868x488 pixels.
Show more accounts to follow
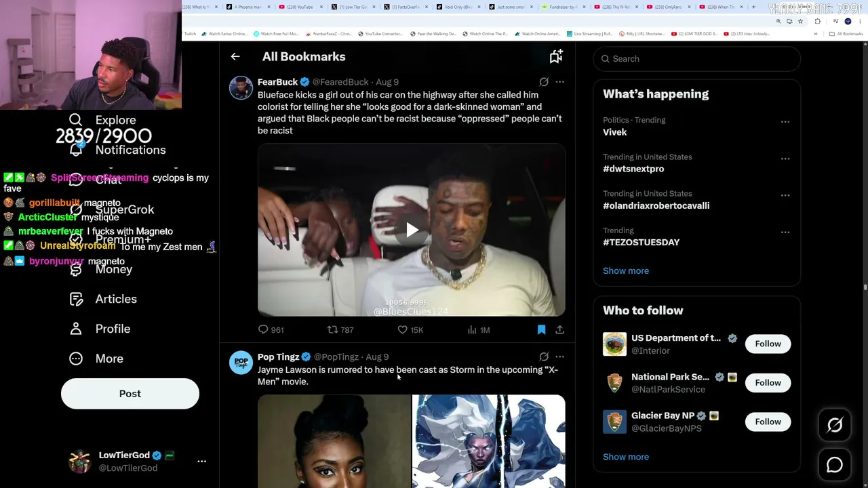click(x=626, y=457)
